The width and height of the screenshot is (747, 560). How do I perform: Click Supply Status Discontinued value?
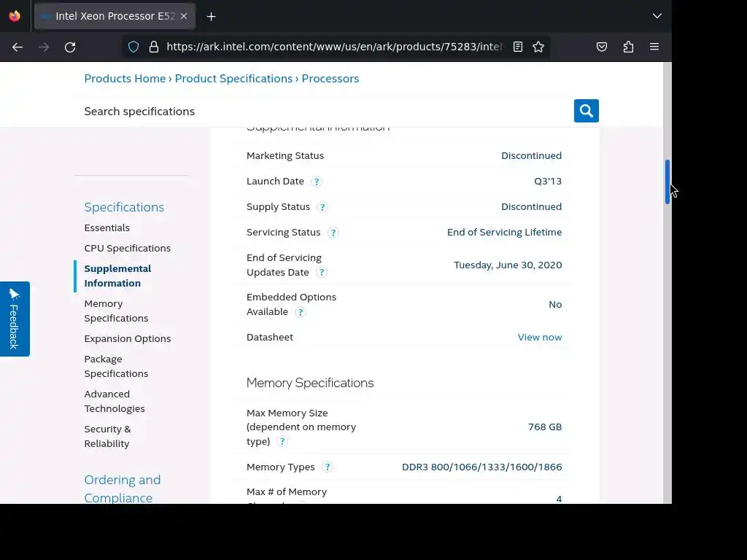[531, 206]
